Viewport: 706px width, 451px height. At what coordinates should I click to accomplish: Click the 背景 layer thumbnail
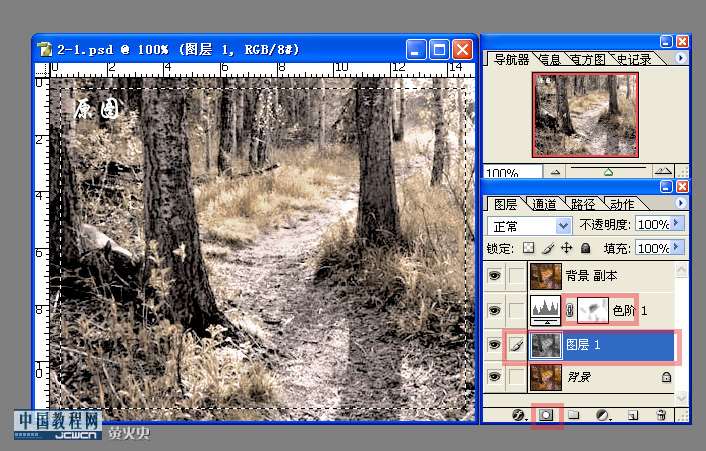(x=546, y=377)
